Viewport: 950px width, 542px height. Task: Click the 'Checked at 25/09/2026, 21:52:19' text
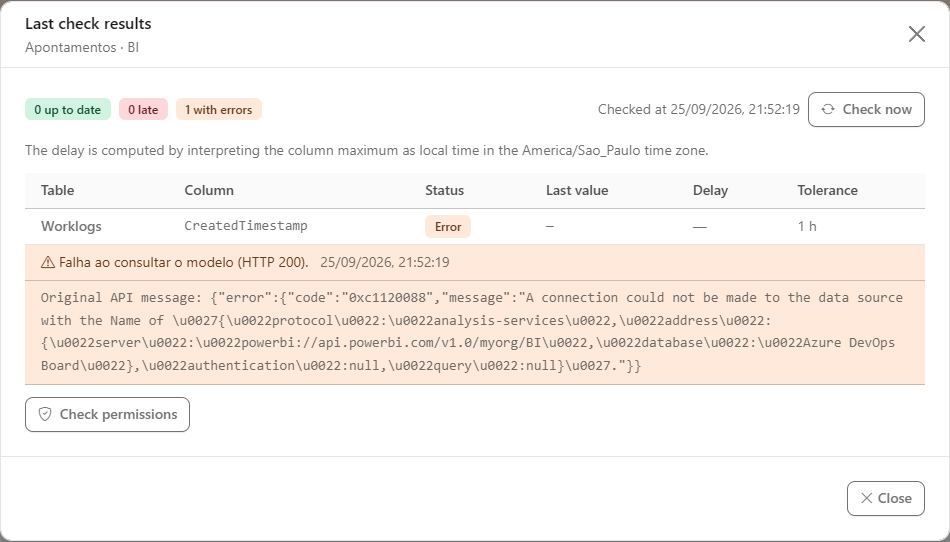coord(699,110)
